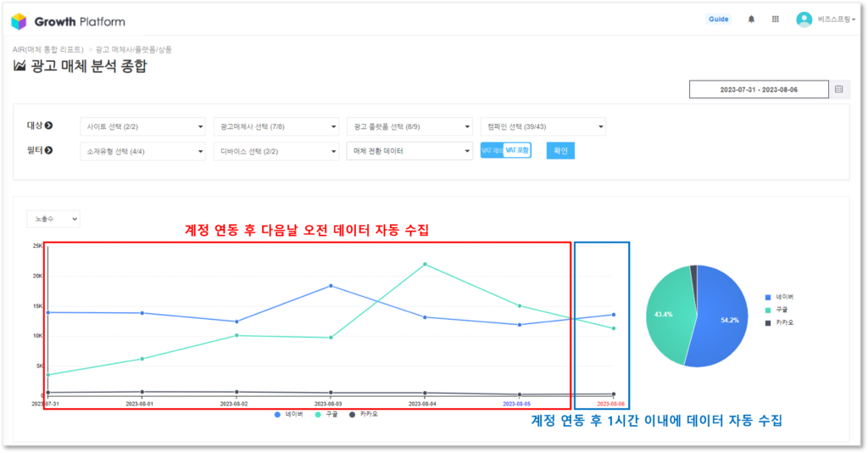
Task: Click the info arrow icon next to 필터
Action: click(48, 151)
